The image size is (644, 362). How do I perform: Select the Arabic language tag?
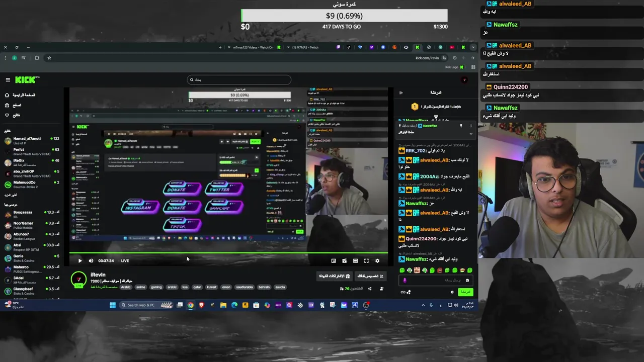point(126,287)
